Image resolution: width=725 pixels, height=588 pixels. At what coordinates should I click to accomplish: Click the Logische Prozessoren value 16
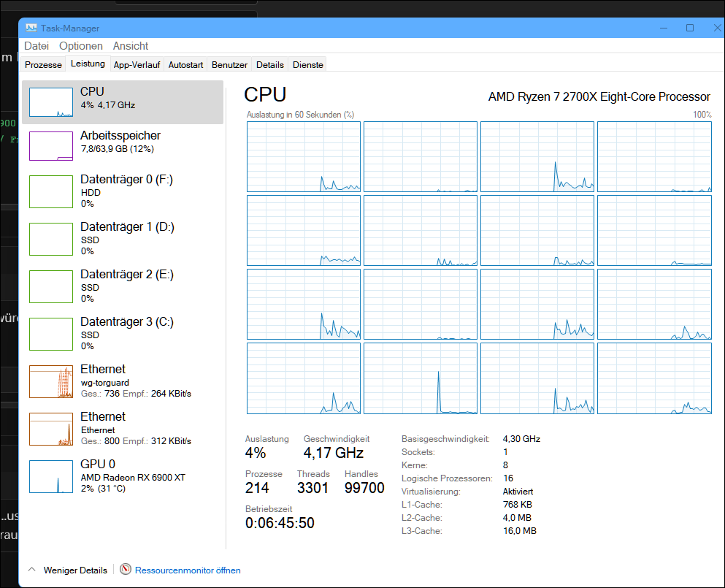tap(508, 478)
